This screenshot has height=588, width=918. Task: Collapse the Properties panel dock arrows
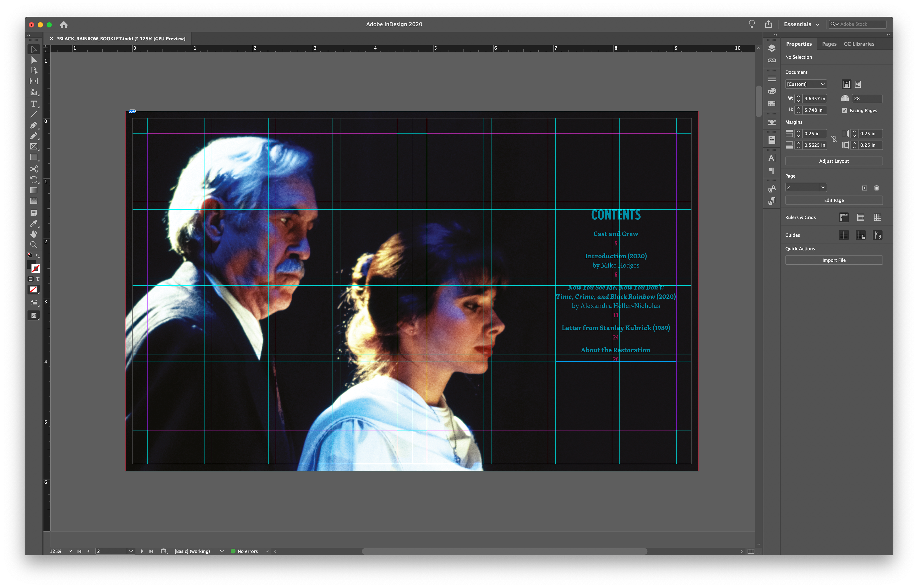[x=888, y=35]
